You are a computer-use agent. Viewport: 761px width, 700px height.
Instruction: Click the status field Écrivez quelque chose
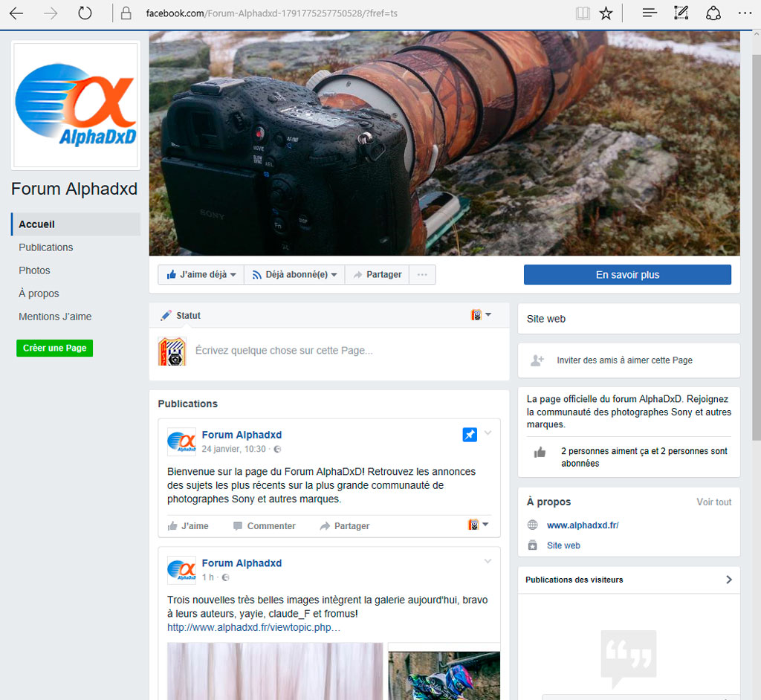[x=284, y=351]
